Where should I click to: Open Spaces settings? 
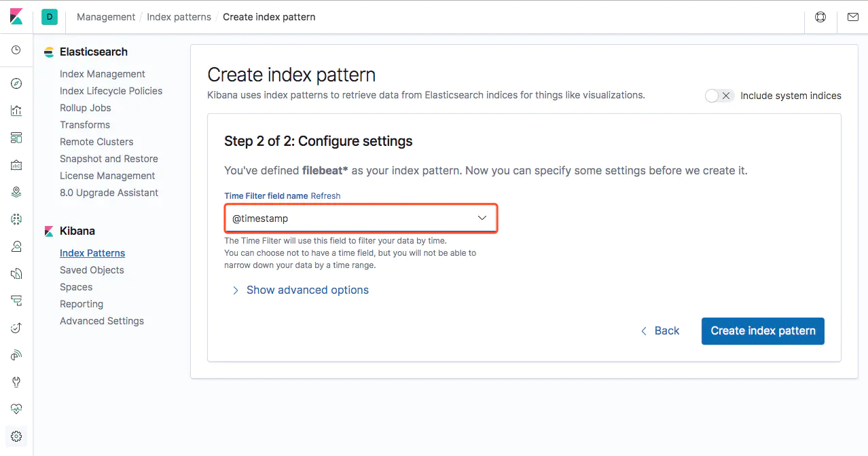(x=76, y=287)
